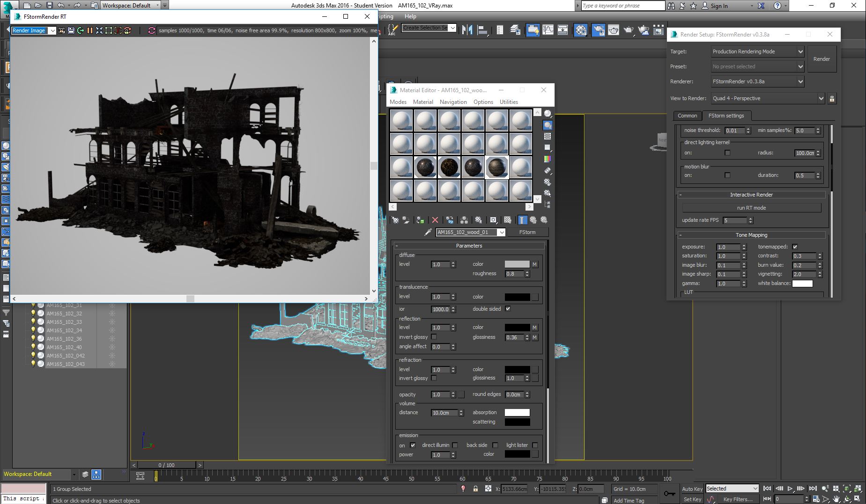Save the scene file from quick toolbar
The width and height of the screenshot is (866, 504).
click(x=49, y=6)
